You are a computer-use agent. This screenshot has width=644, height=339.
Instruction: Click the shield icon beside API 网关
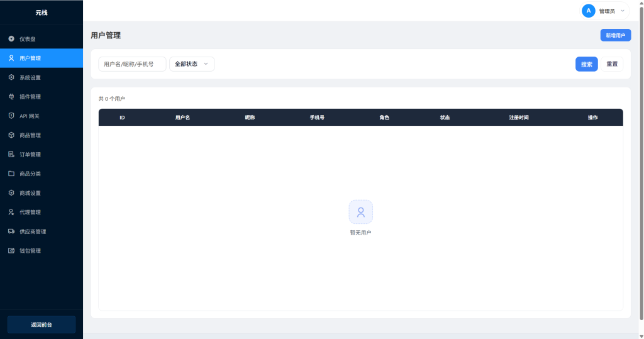click(11, 116)
